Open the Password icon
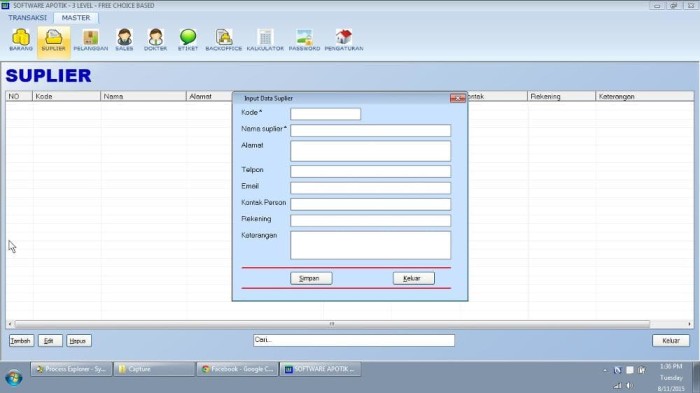This screenshot has width=700, height=393. [x=304, y=40]
